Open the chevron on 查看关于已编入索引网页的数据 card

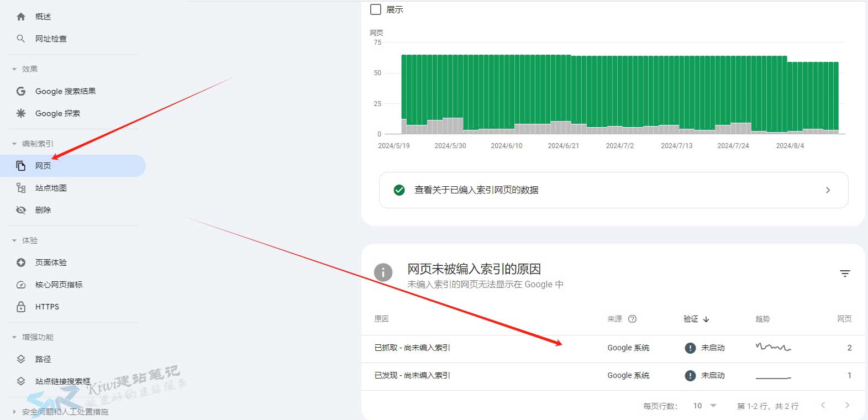[x=828, y=190]
